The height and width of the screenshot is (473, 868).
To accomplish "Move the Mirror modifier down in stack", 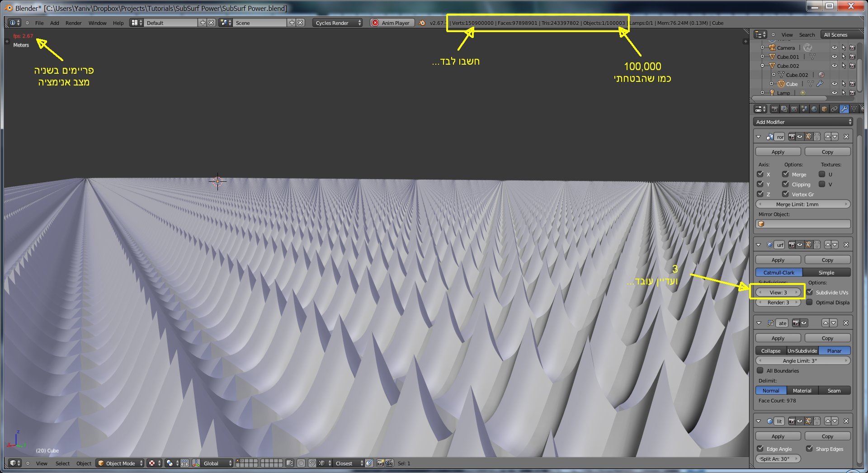I will coord(835,137).
